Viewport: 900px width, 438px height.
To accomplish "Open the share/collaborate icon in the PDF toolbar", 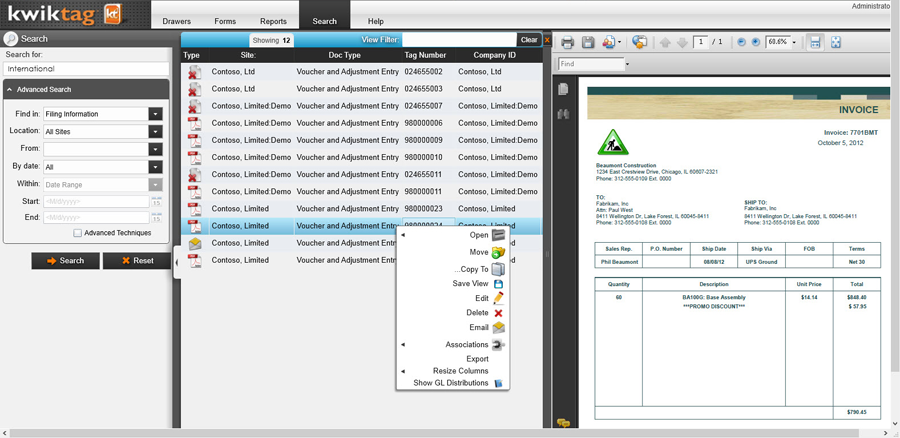I will pyautogui.click(x=608, y=42).
